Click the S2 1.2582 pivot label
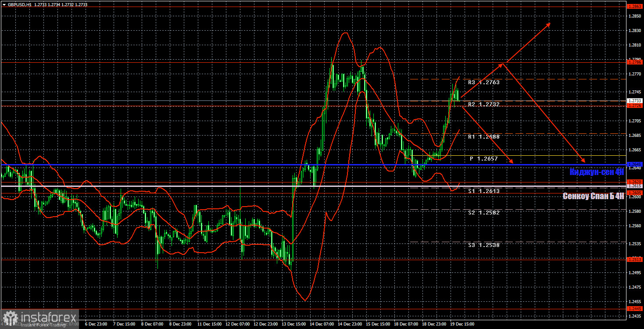This screenshot has width=644, height=329. [483, 212]
